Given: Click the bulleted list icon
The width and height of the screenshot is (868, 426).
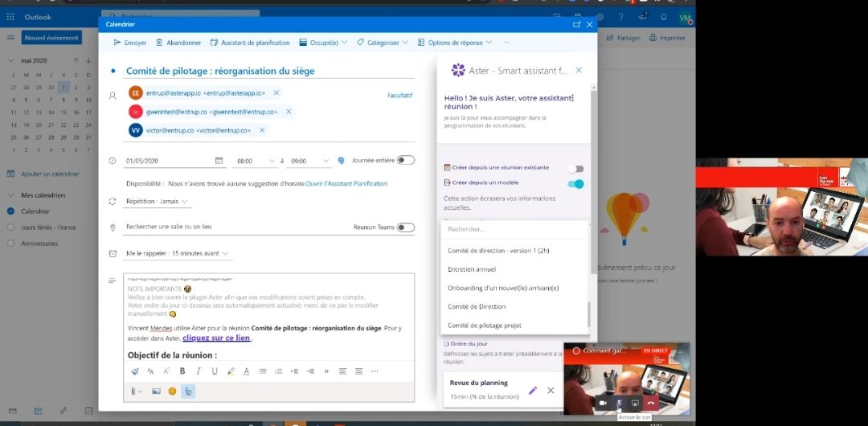Looking at the screenshot, I should pos(262,371).
